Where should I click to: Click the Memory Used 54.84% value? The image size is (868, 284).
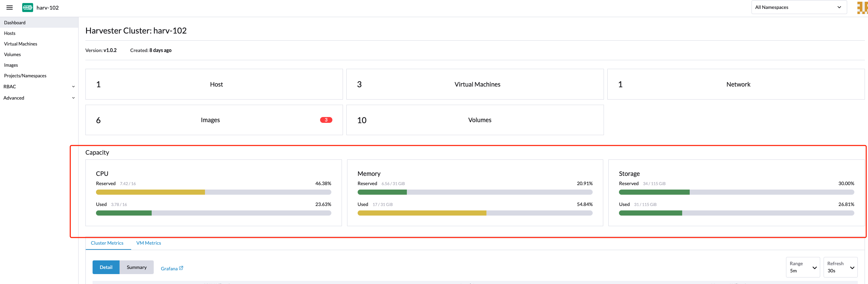coord(585,204)
